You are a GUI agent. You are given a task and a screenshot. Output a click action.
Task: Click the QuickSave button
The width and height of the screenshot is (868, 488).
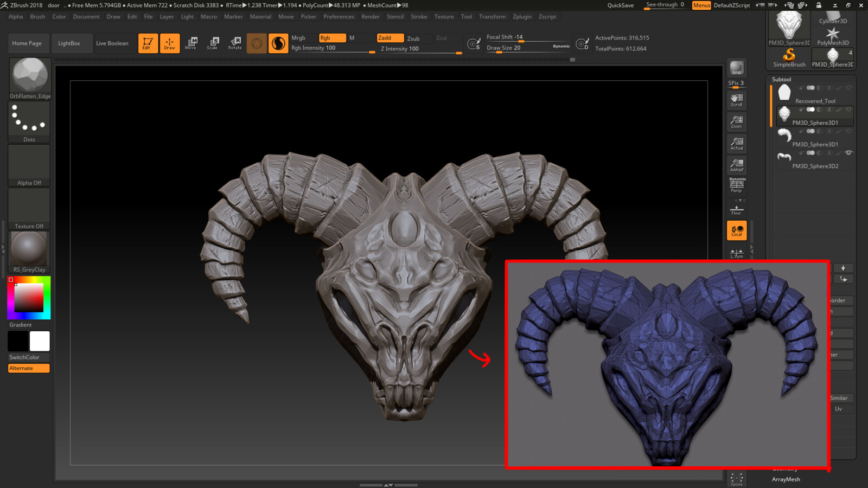620,5
